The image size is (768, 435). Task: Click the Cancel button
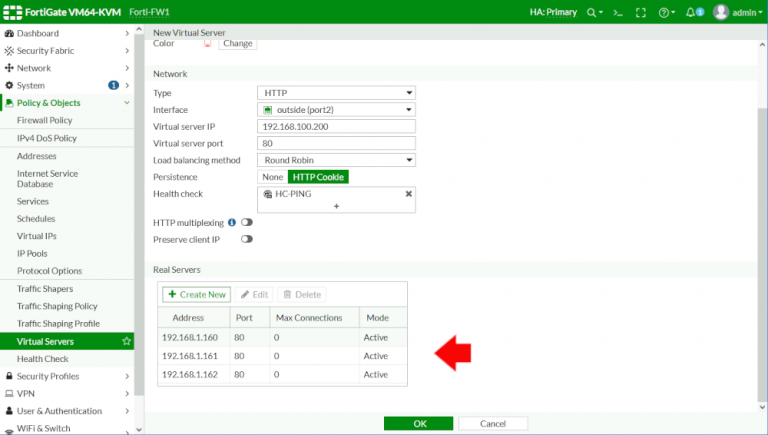click(493, 424)
